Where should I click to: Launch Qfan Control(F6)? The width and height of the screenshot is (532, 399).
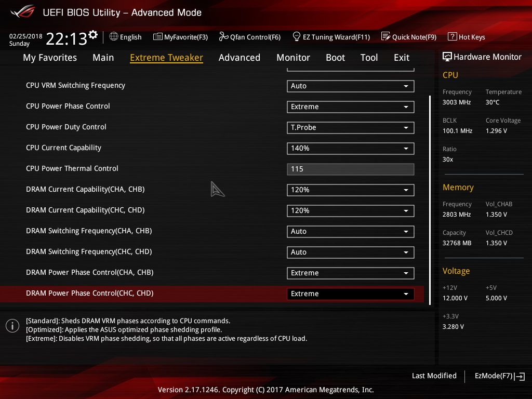pyautogui.click(x=255, y=37)
